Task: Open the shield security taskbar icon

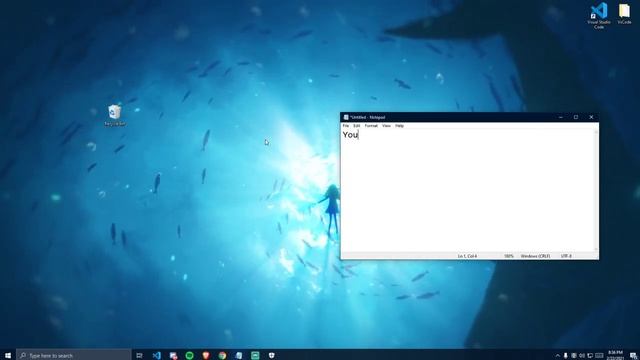Action: tap(271, 356)
